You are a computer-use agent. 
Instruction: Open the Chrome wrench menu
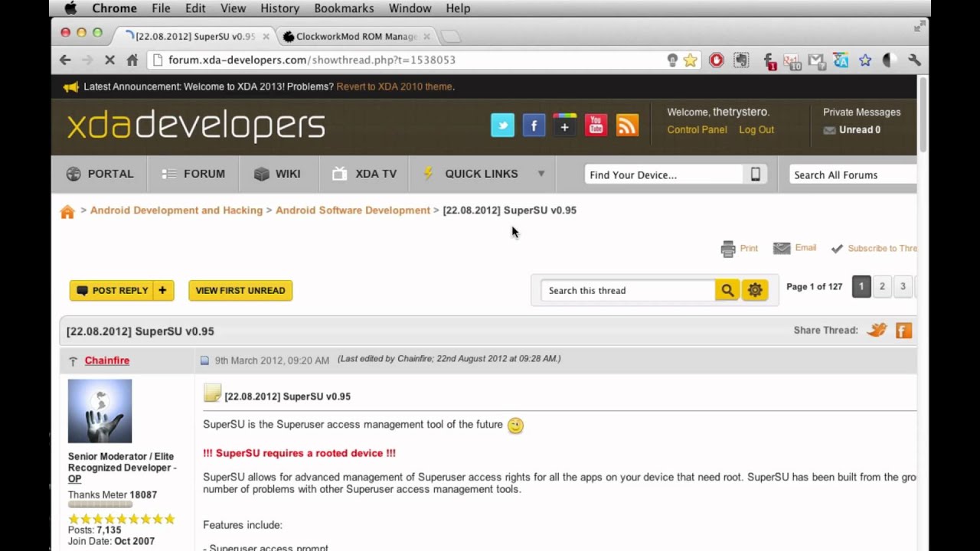pos(914,60)
